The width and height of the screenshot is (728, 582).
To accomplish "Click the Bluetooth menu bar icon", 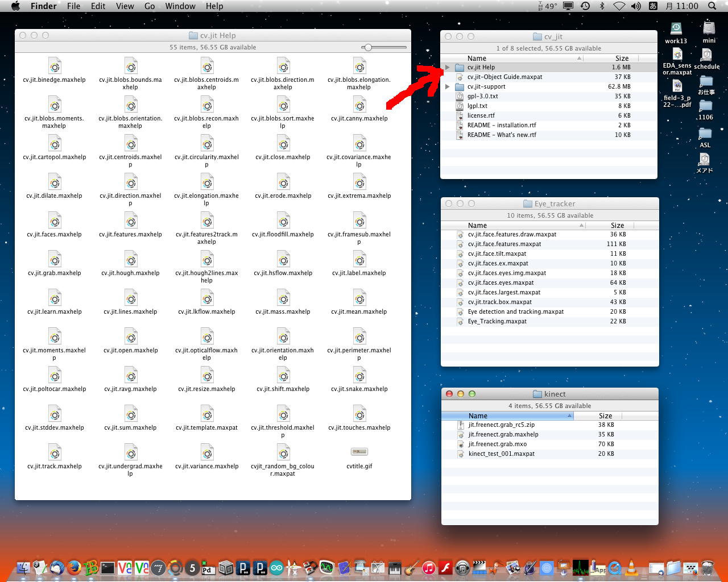I will click(x=602, y=6).
